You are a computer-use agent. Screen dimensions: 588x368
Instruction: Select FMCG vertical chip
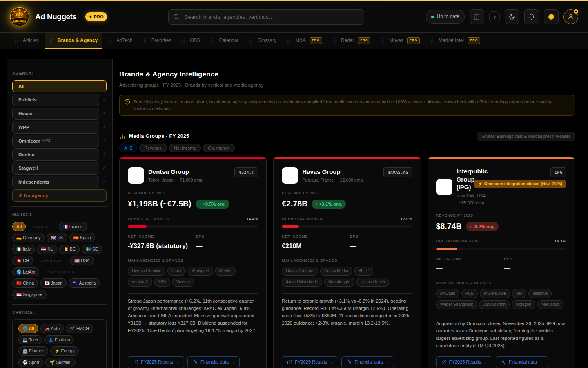tap(79, 328)
